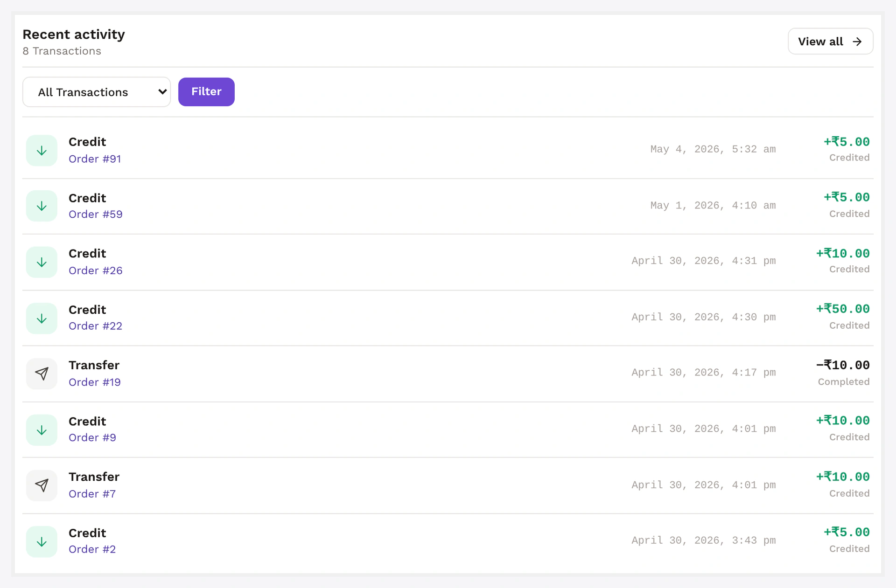
Task: Click the credit arrow icon for Order #9
Action: click(42, 430)
